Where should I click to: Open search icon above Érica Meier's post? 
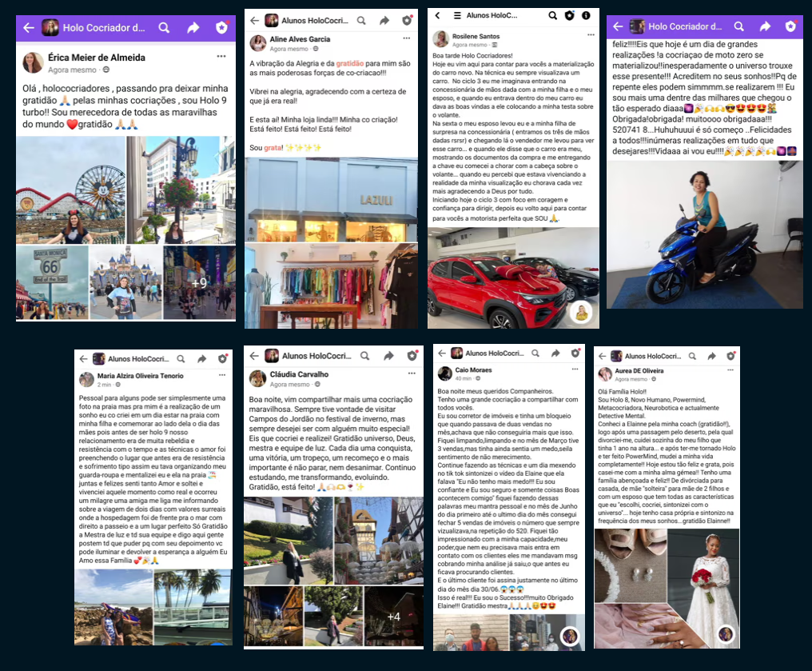click(x=164, y=28)
